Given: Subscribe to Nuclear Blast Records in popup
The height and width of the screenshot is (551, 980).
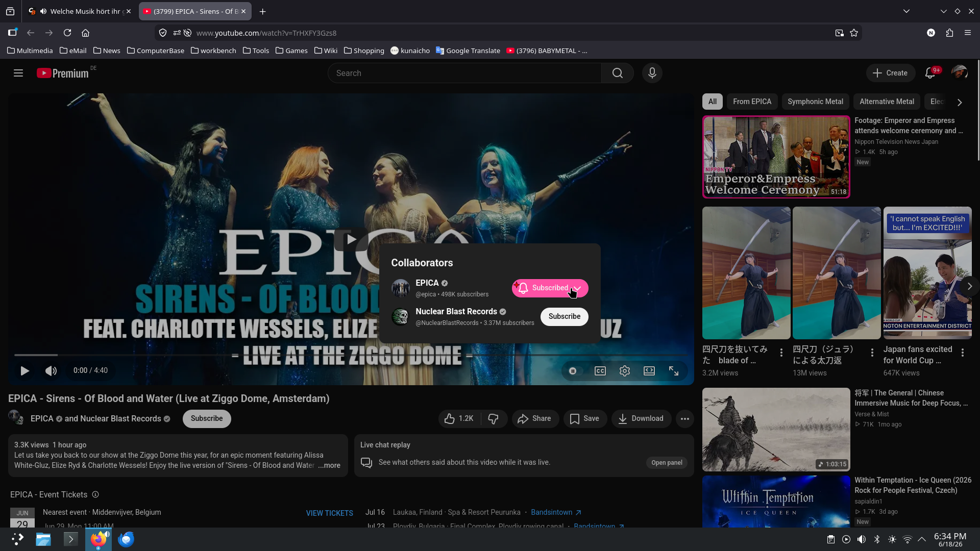Looking at the screenshot, I should (565, 317).
